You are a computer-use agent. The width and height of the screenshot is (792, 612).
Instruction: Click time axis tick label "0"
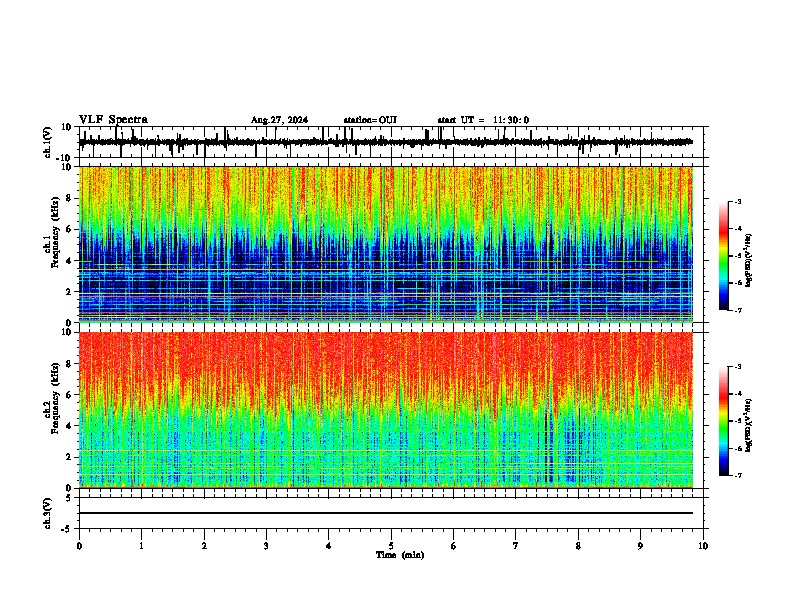(x=79, y=546)
